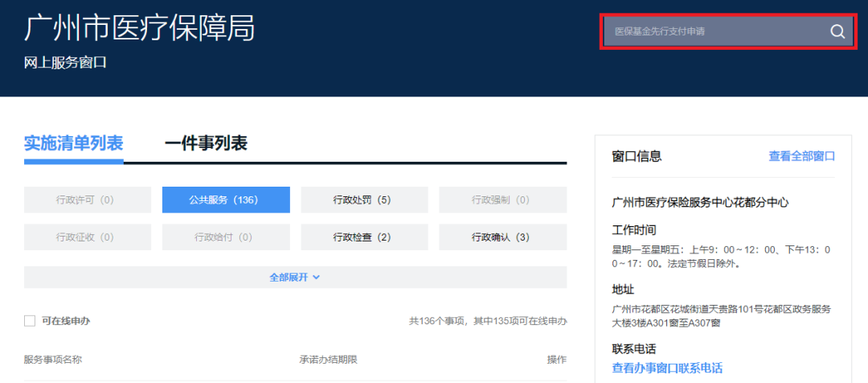Click the 广州市医疗保障局 site title
Image resolution: width=868 pixels, height=383 pixels.
(x=140, y=28)
